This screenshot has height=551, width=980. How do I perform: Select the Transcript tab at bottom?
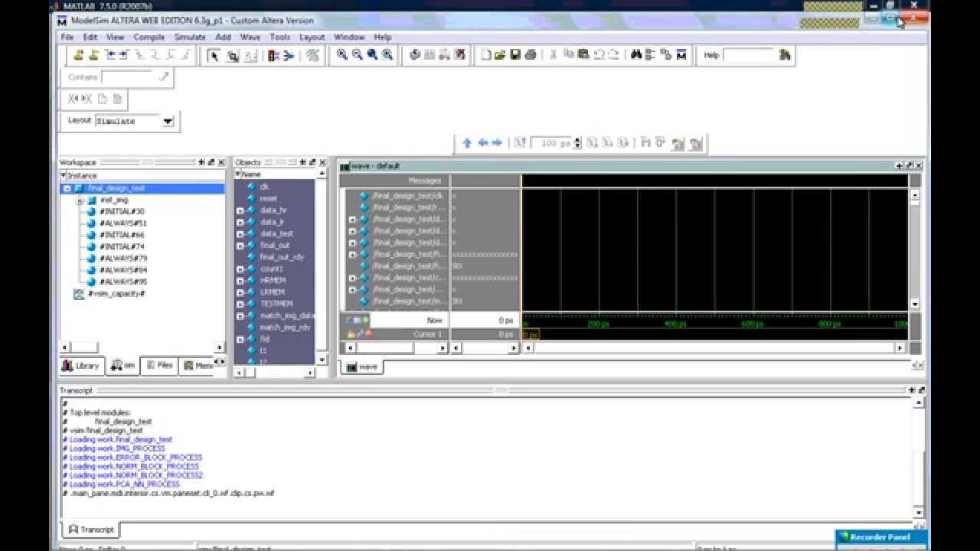[91, 530]
